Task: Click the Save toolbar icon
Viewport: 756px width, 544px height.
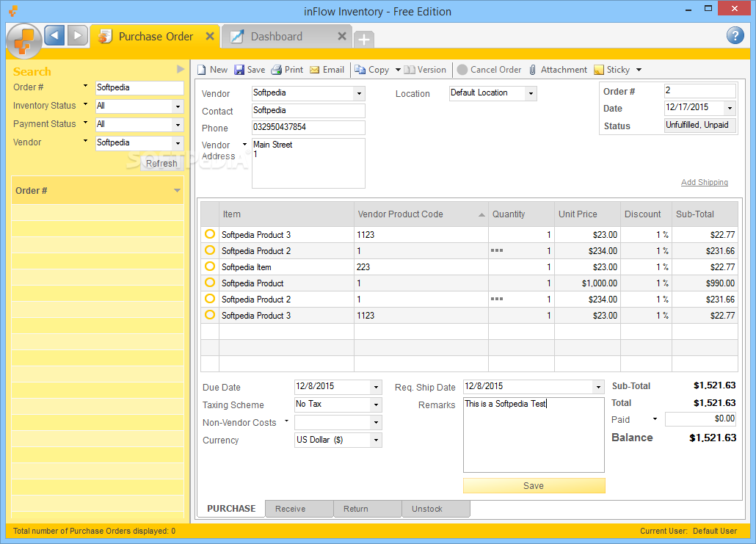Action: [250, 70]
